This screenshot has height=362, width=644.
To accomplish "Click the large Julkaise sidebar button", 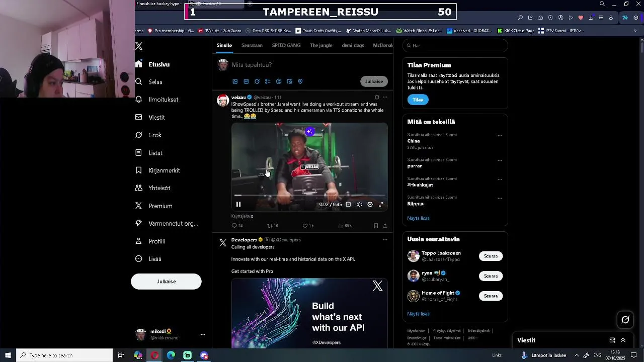I will click(166, 282).
